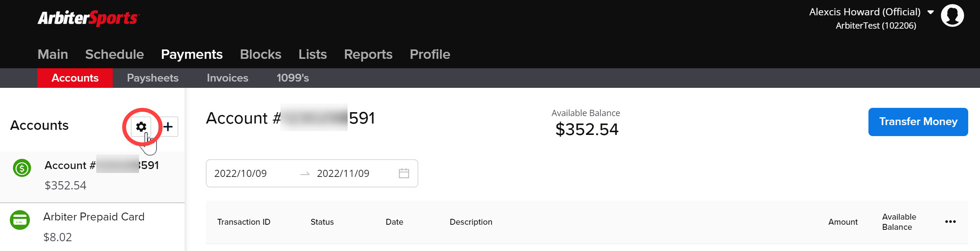Viewport: 980px width, 251px height.
Task: Open the 1099's tab
Action: 293,78
